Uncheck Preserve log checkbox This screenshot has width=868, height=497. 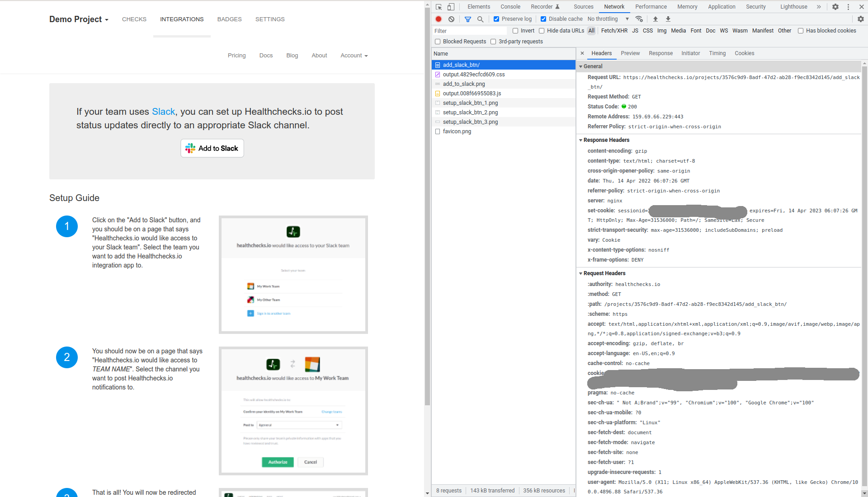click(496, 19)
